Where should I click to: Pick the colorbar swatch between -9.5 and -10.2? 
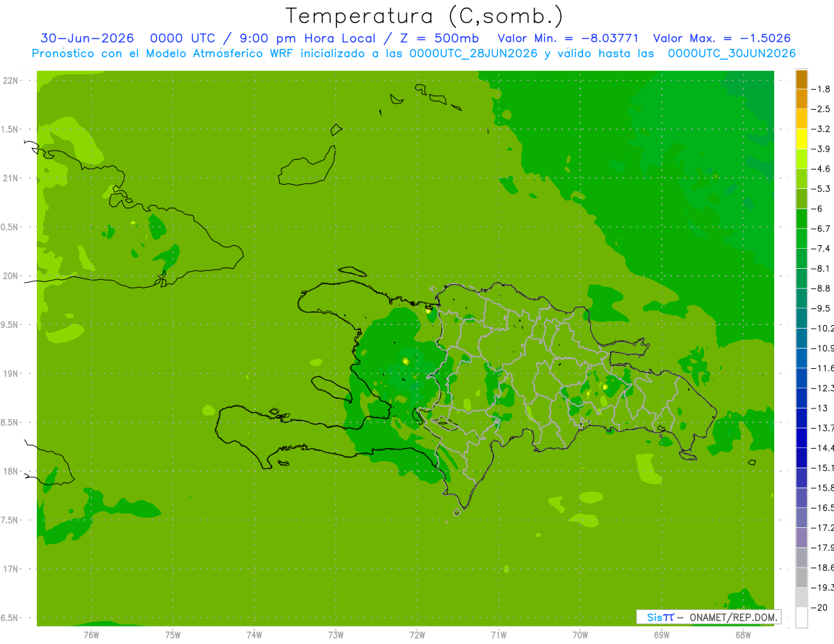point(801,318)
